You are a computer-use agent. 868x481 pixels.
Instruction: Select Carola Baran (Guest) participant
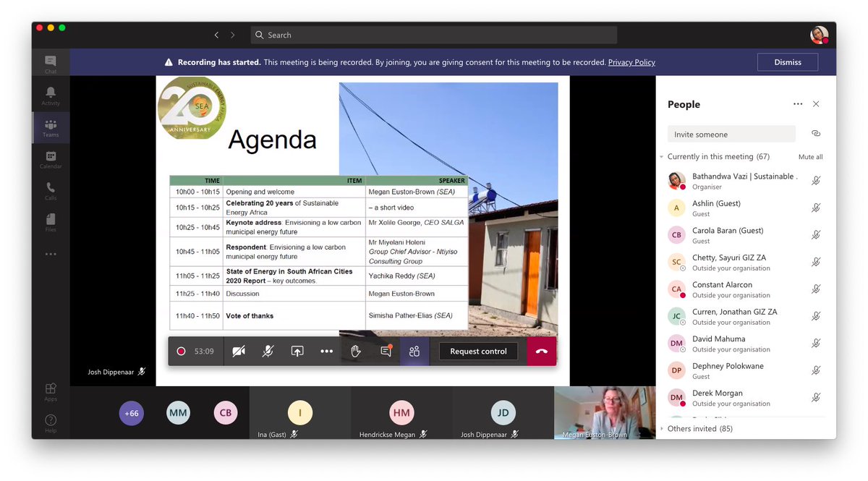point(745,235)
